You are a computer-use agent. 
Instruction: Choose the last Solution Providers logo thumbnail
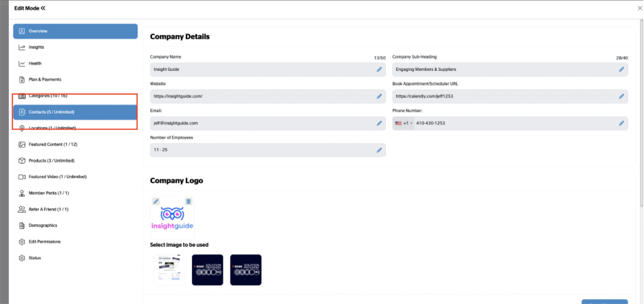click(246, 270)
